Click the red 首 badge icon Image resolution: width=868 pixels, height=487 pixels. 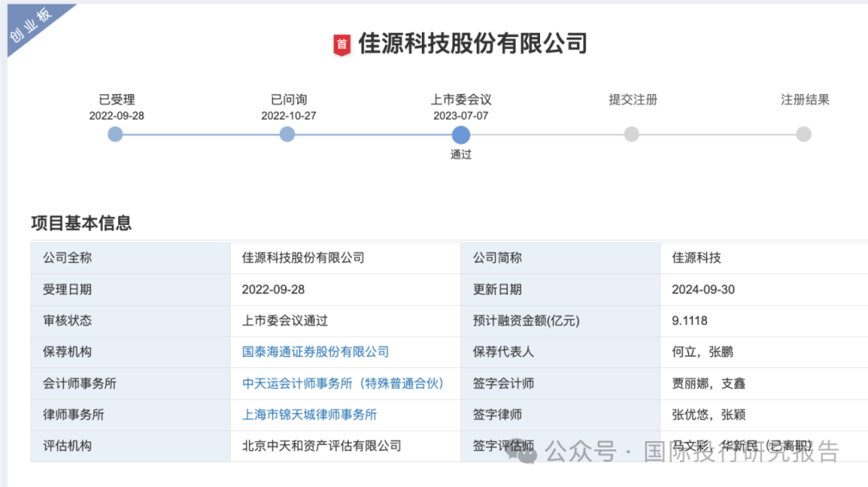(x=342, y=45)
